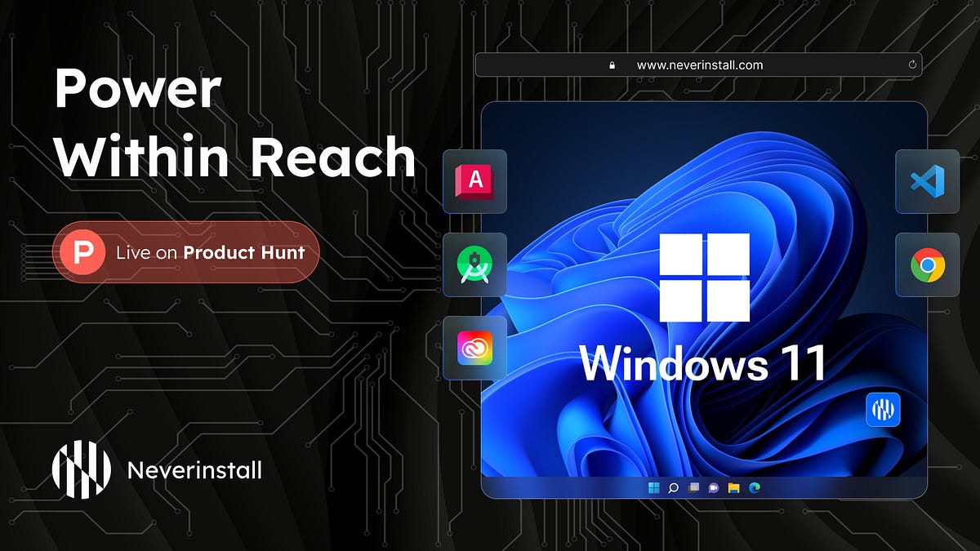This screenshot has width=980, height=551.
Task: Click the Windows Start button in the taskbar
Action: coord(653,487)
